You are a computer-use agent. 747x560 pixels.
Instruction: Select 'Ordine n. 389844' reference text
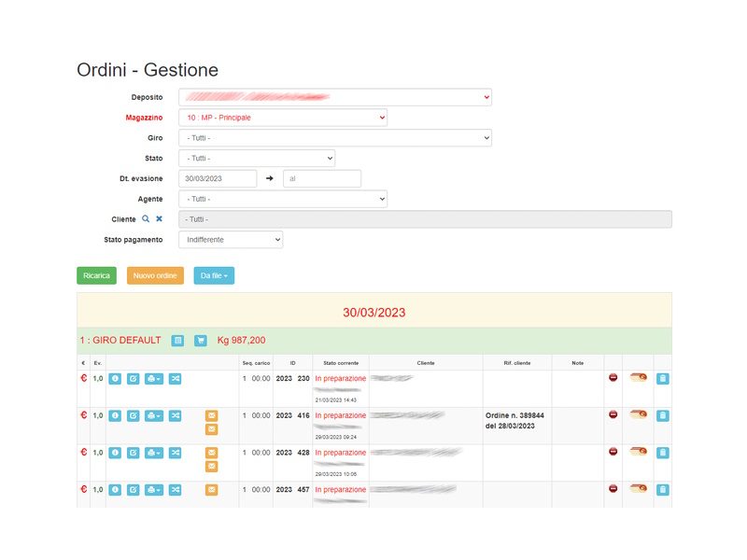[514, 415]
